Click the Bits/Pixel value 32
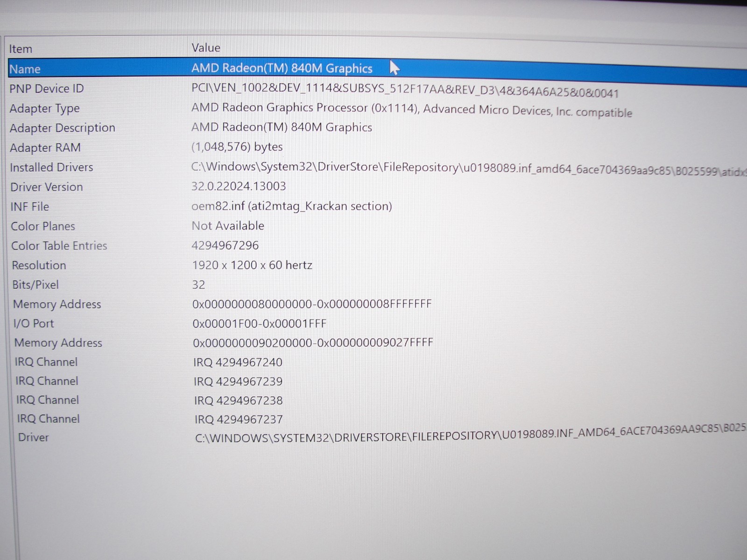Screen dimensions: 747x560 coord(198,285)
